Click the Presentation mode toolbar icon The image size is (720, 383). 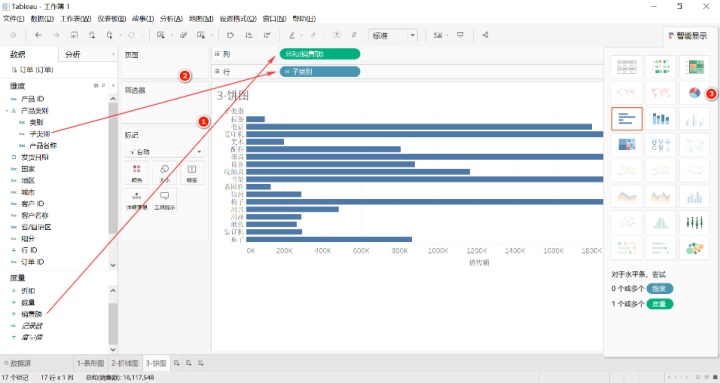tap(460, 35)
